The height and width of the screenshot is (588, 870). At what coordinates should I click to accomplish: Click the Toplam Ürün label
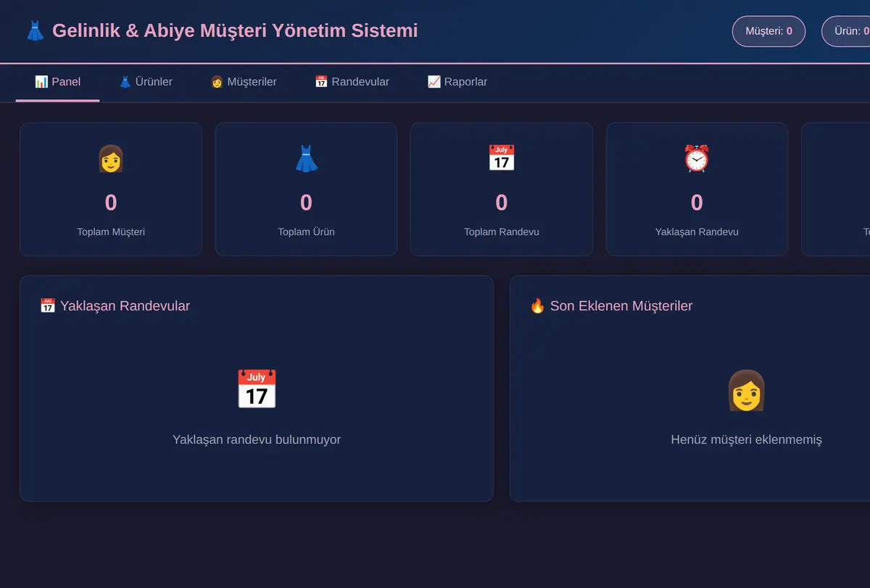(306, 232)
